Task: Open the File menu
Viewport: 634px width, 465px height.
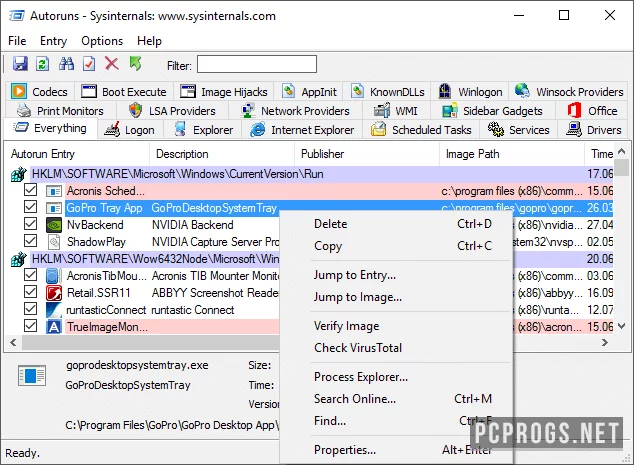Action: click(x=17, y=41)
